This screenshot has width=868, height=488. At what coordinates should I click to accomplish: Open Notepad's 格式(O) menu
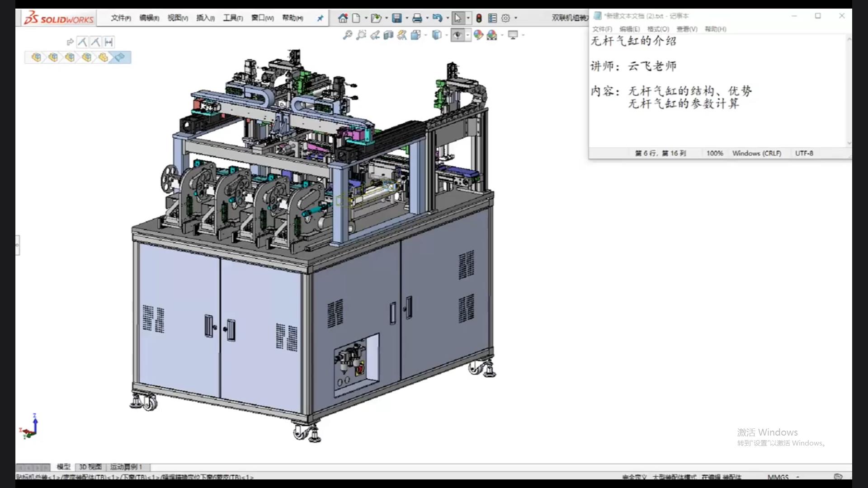point(658,29)
